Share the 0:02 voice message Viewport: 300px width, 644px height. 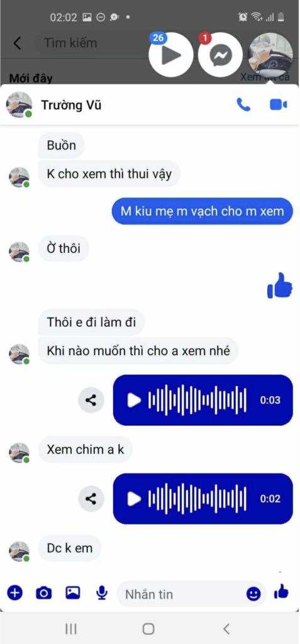tap(91, 499)
